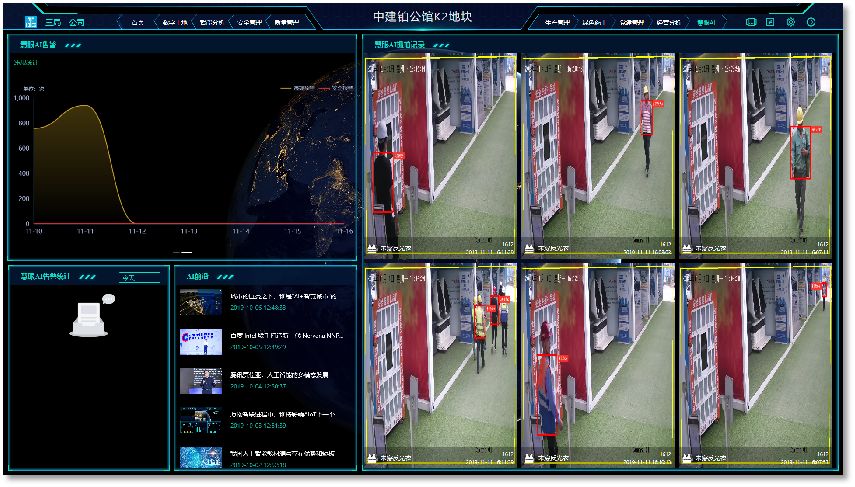Click the monitor screen icon in the header
Image resolution: width=855 pixels, height=487 pixels.
point(751,21)
